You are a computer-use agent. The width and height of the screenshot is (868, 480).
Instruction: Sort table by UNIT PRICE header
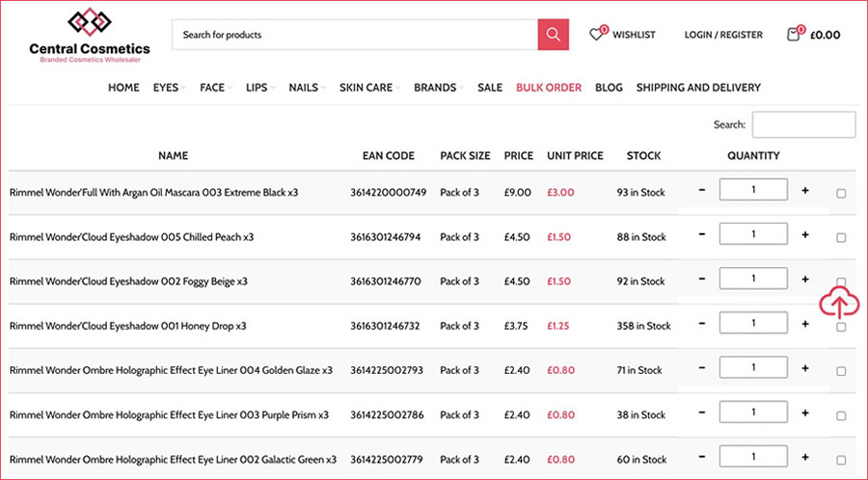[x=575, y=156]
